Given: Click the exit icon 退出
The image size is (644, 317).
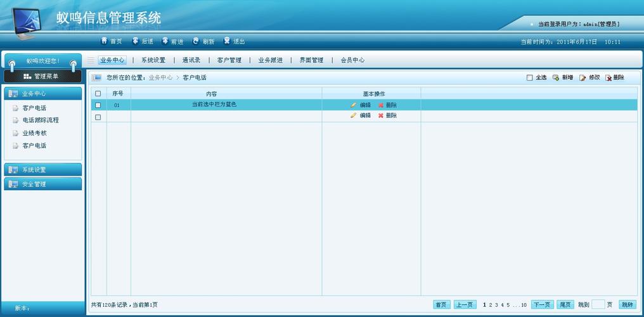Looking at the screenshot, I should (227, 41).
